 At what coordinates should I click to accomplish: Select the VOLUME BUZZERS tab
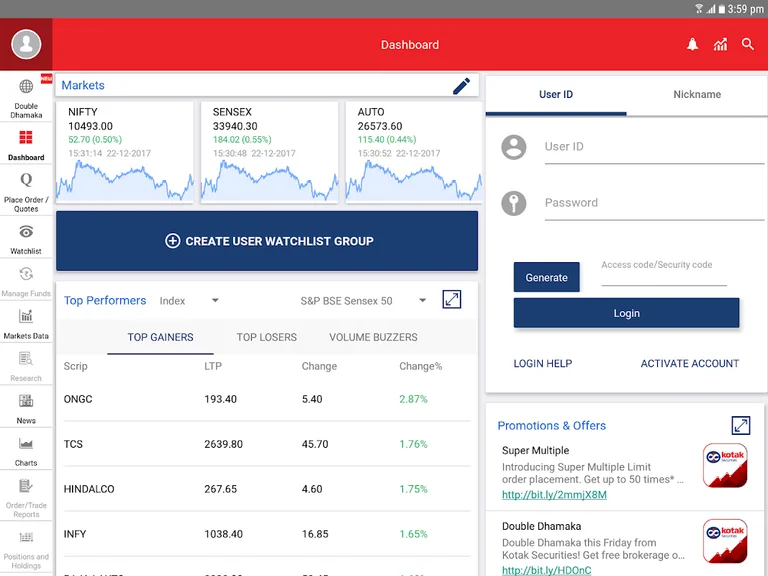coord(373,337)
